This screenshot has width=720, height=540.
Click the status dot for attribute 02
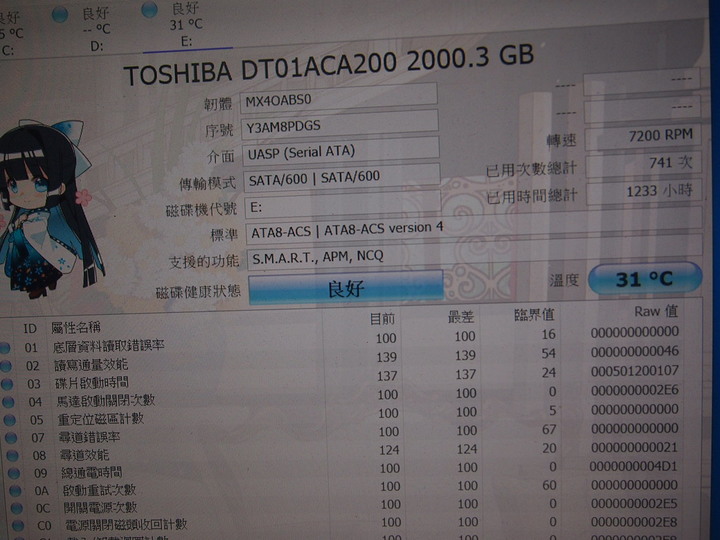pos(6,366)
